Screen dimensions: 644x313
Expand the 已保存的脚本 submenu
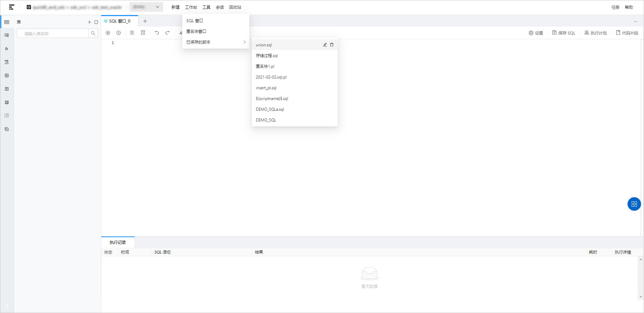[215, 42]
